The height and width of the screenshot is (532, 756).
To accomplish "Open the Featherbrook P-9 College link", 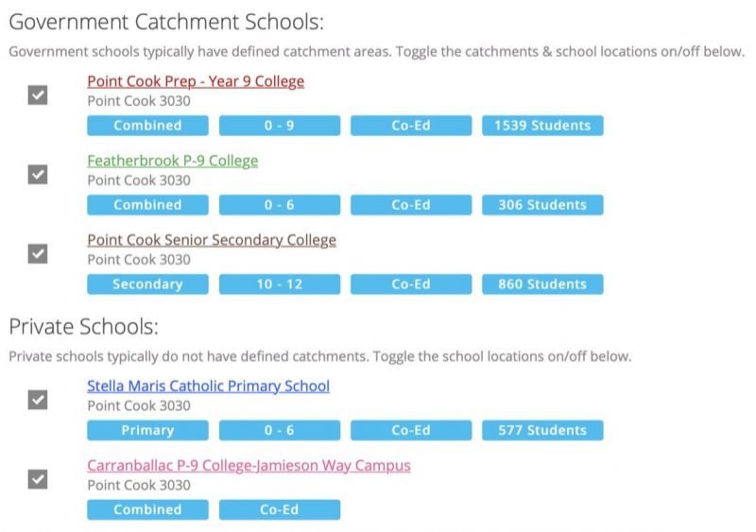I will coord(172,161).
